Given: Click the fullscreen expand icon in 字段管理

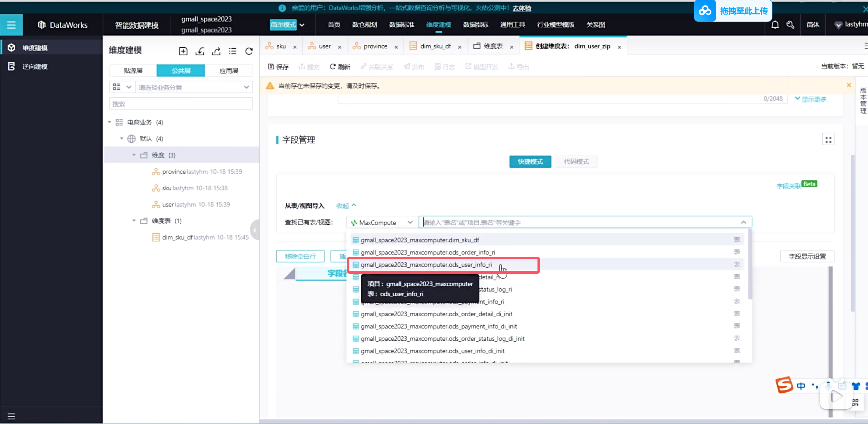Looking at the screenshot, I should pyautogui.click(x=828, y=140).
